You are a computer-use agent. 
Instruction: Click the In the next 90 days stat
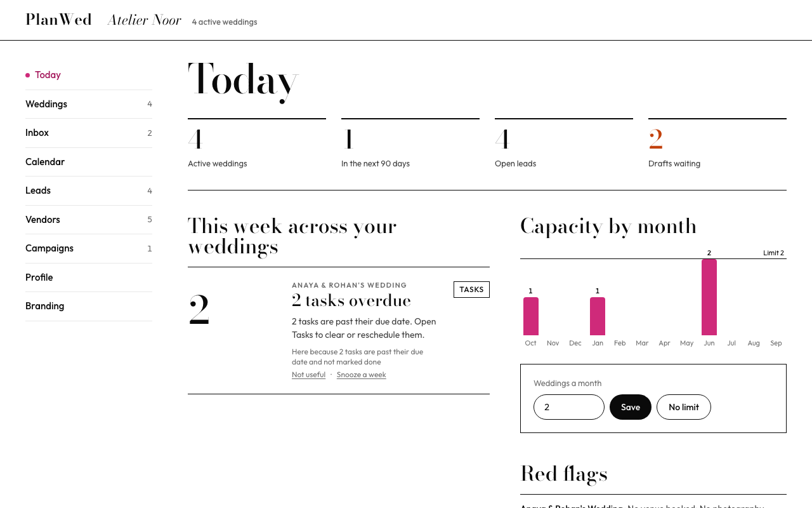tap(410, 144)
